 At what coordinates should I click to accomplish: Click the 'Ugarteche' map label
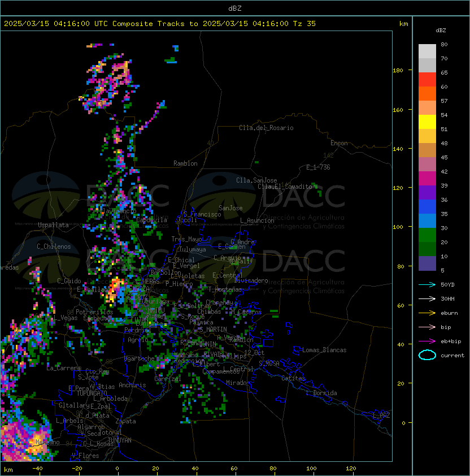[140, 358]
